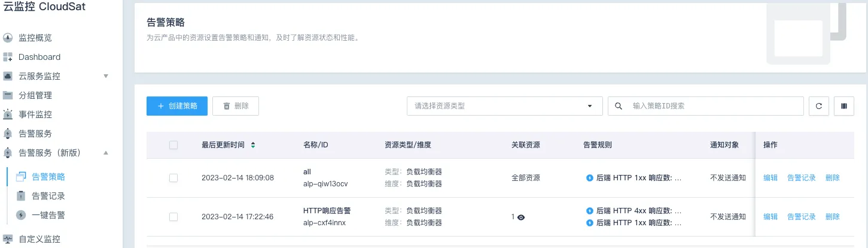Collapse the 告警服务（新版）menu arrow
Screen dimensions: 868x248
[106, 153]
